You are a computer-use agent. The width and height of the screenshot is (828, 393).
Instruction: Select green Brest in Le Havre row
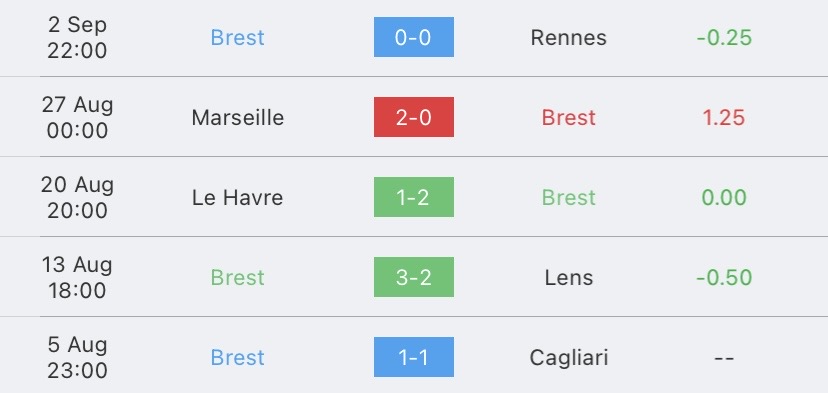(569, 198)
